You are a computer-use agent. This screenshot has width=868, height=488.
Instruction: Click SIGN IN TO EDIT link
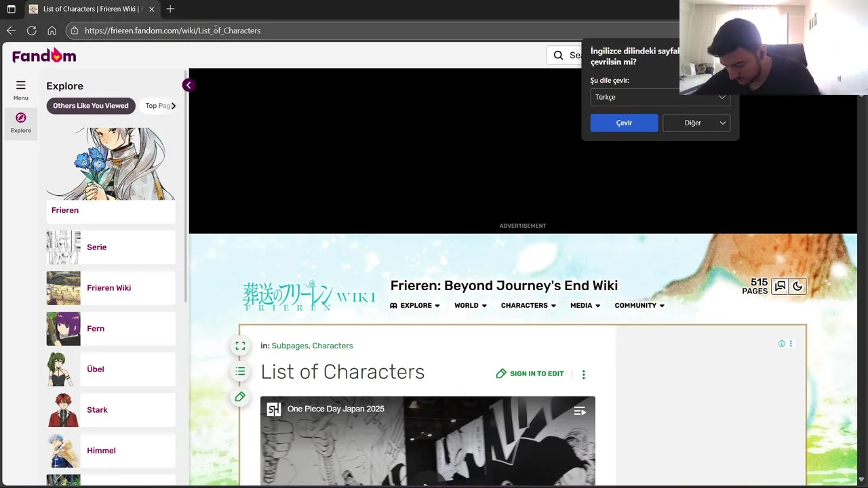530,373
